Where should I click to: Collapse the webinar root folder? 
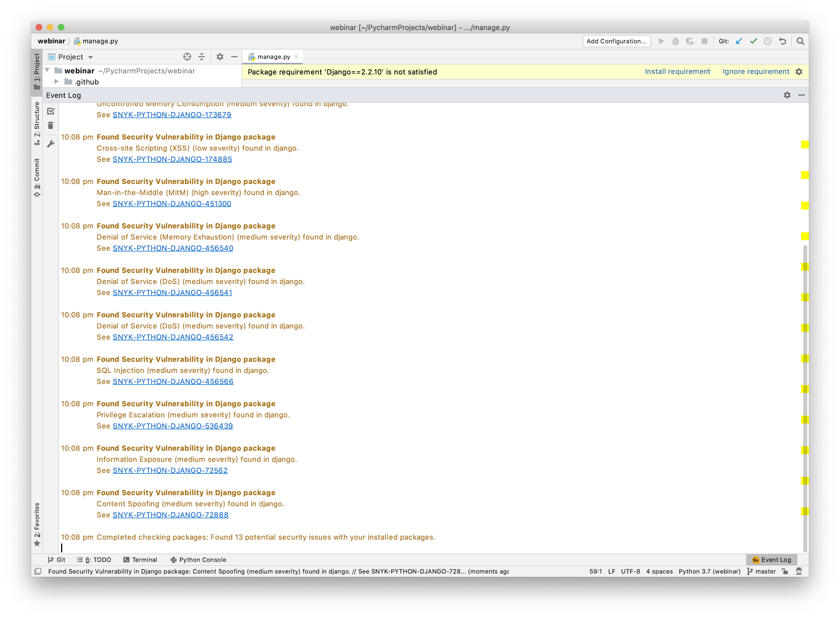[x=47, y=70]
